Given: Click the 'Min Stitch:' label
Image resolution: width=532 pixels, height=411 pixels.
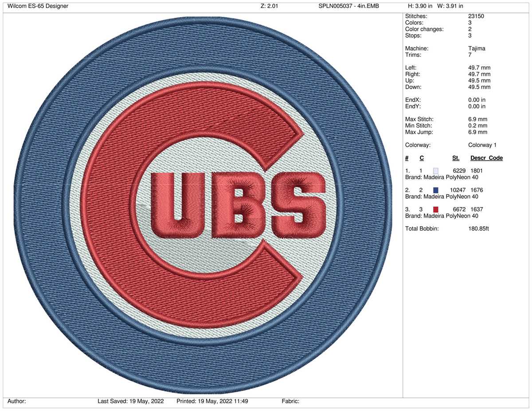Looking at the screenshot, I should [419, 126].
